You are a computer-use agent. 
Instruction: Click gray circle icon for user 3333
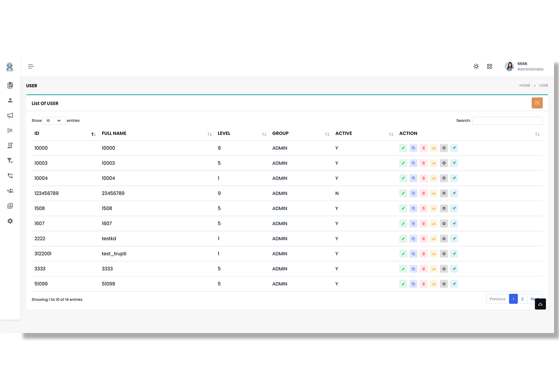(x=444, y=269)
